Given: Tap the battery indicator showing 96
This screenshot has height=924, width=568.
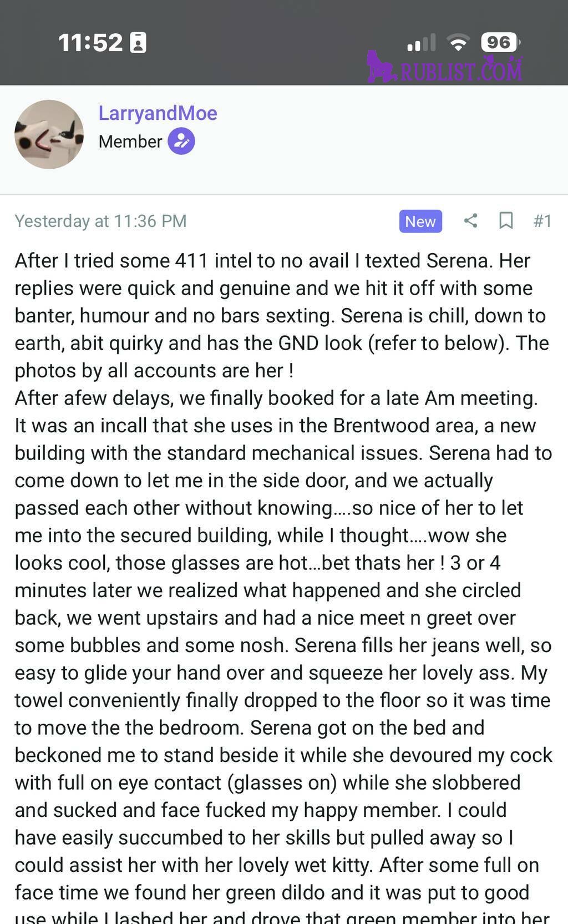Looking at the screenshot, I should (x=501, y=43).
